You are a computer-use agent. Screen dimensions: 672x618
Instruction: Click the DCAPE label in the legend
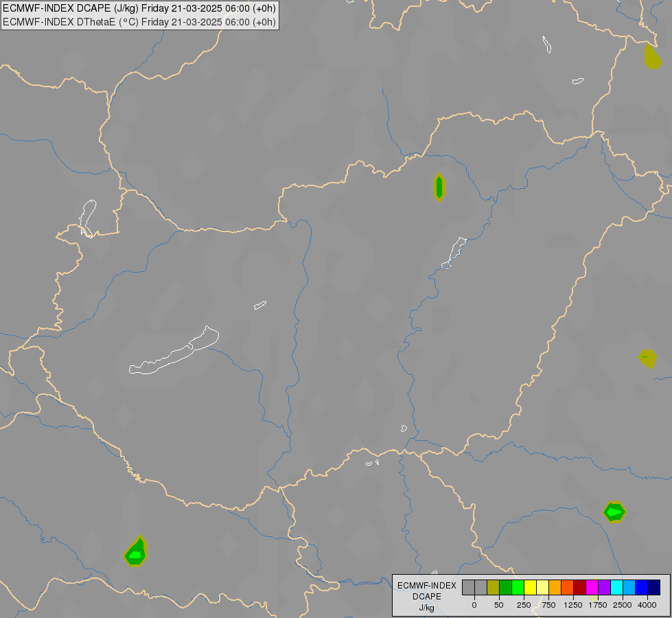[x=427, y=597]
